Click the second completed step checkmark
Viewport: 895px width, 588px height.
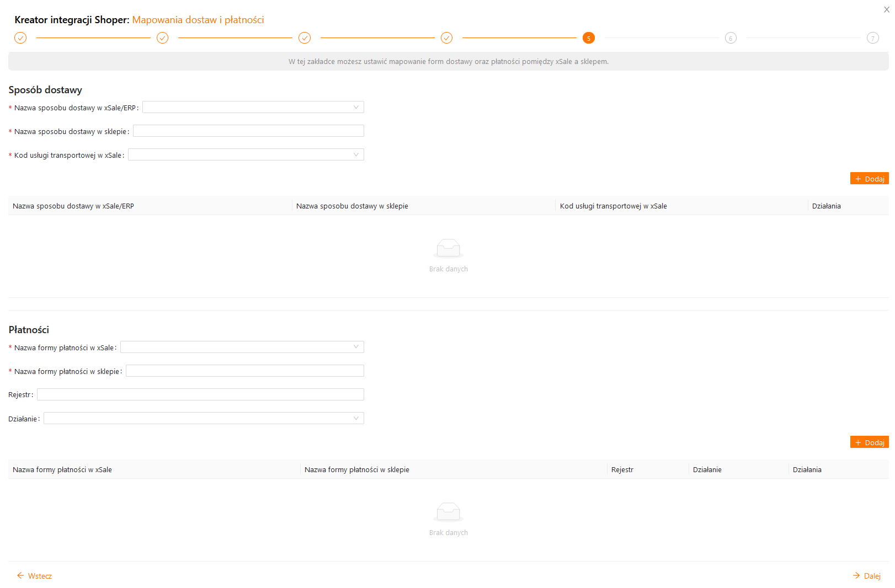click(162, 38)
